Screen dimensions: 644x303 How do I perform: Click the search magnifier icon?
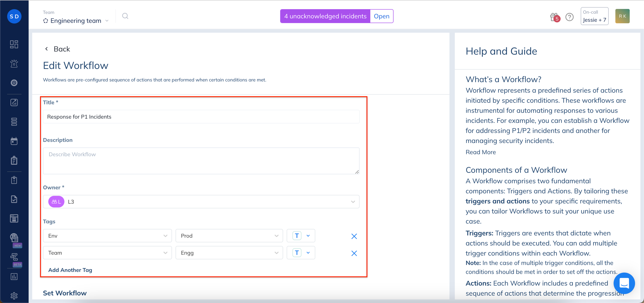tap(125, 16)
